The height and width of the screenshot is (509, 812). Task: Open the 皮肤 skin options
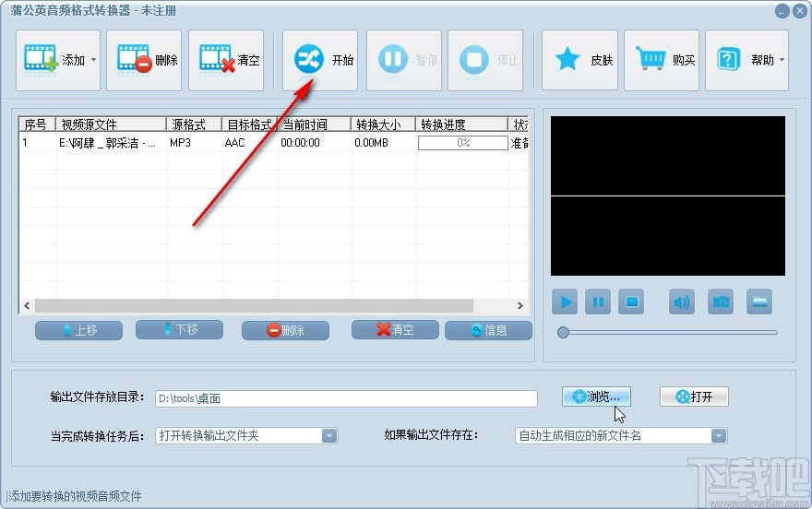[x=579, y=61]
